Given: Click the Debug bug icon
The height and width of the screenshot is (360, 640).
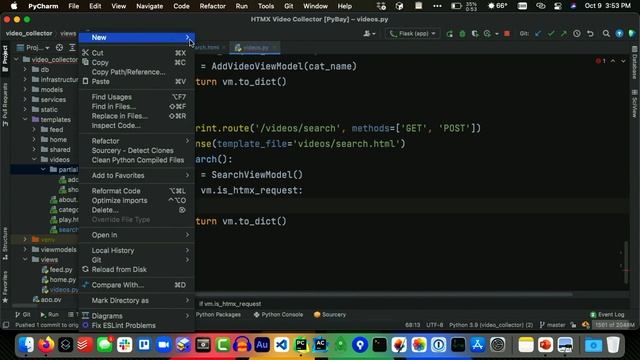Looking at the screenshot, I should point(462,34).
